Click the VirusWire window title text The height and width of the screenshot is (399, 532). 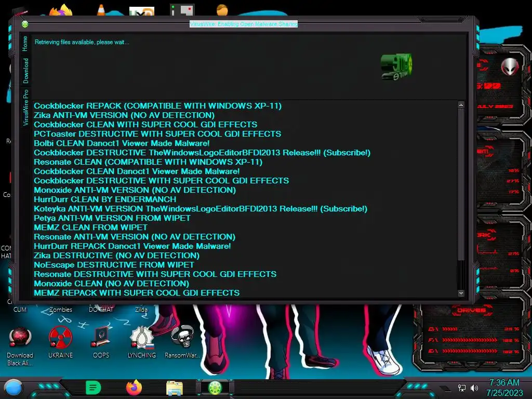coord(244,24)
